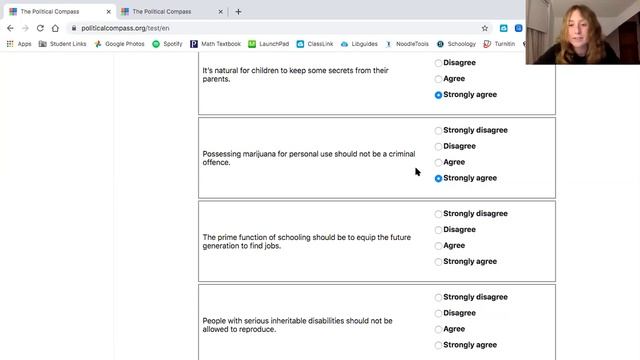Viewport: 640px width, 360px height.
Task: Open the Spotify bookmark
Action: pos(167,44)
